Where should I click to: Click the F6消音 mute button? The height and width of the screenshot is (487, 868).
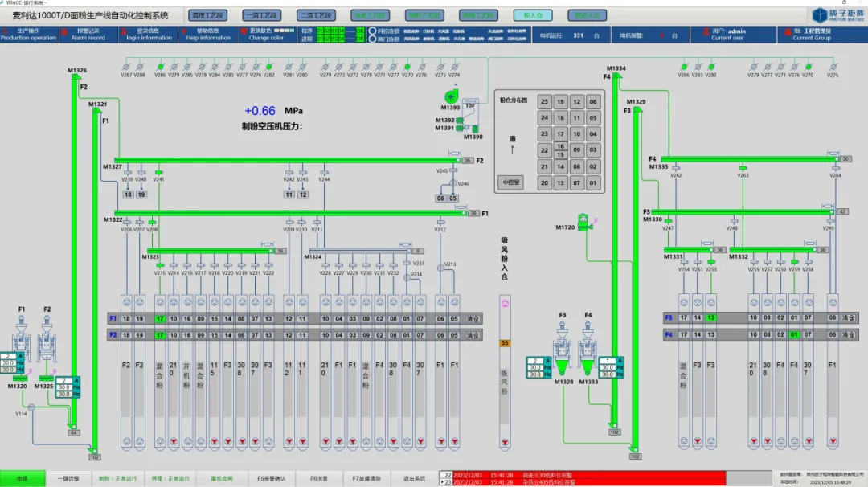point(319,478)
